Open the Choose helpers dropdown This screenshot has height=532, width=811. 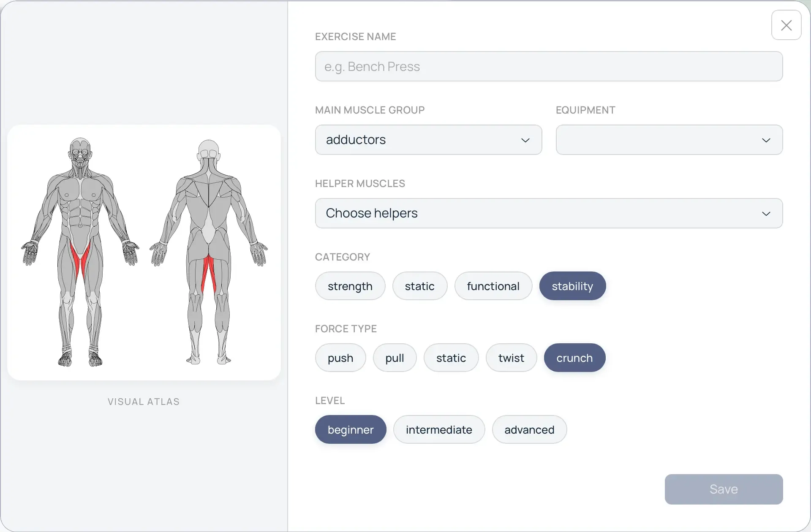[548, 213]
